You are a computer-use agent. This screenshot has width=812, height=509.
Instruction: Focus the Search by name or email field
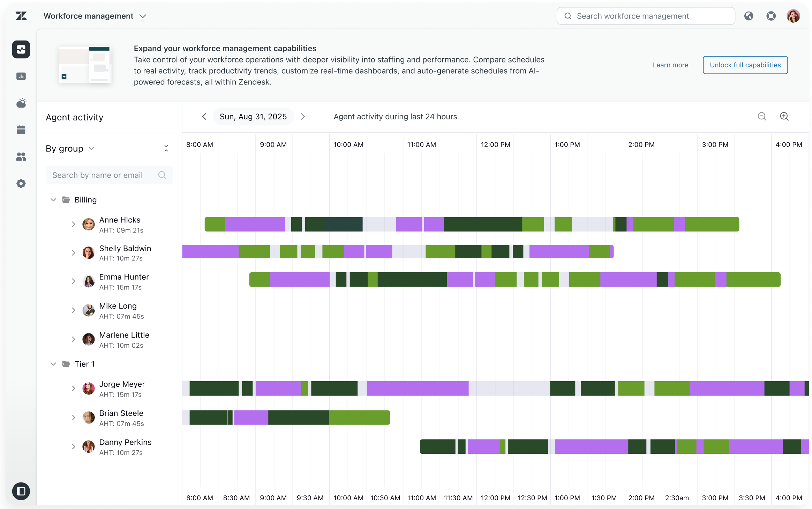109,175
